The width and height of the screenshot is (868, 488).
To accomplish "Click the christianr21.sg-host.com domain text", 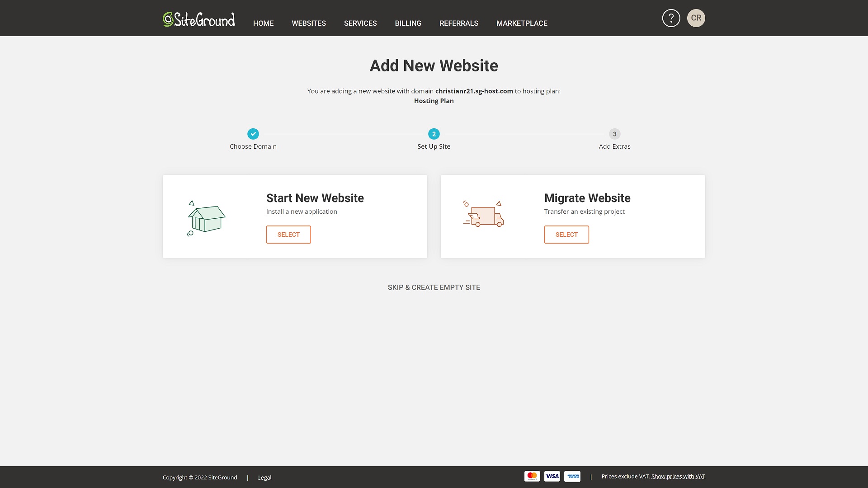I will [x=474, y=91].
